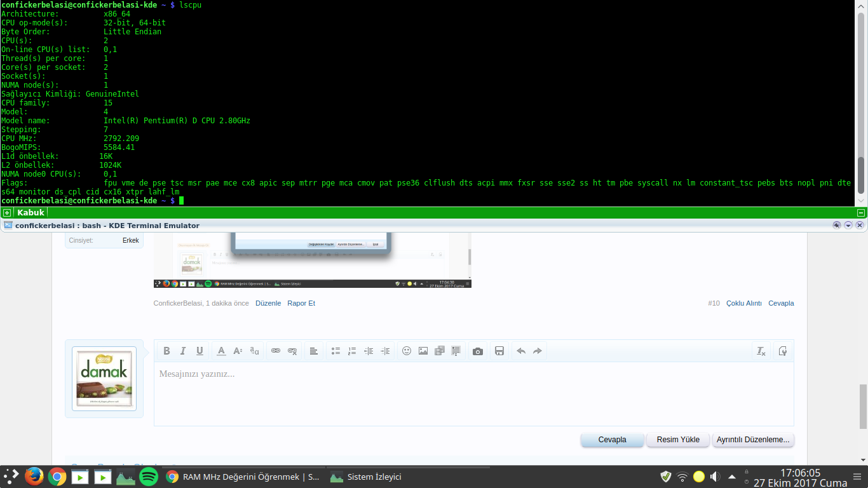Open Ayrıntılı Düzenleme advanced editor

coord(753,440)
